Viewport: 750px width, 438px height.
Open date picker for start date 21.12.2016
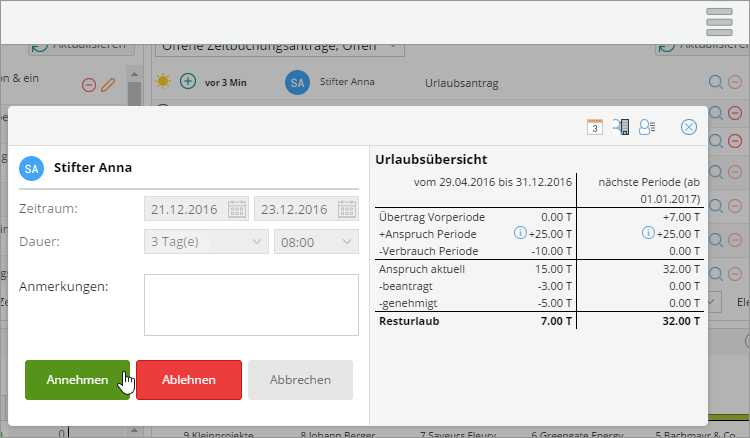coord(237,209)
